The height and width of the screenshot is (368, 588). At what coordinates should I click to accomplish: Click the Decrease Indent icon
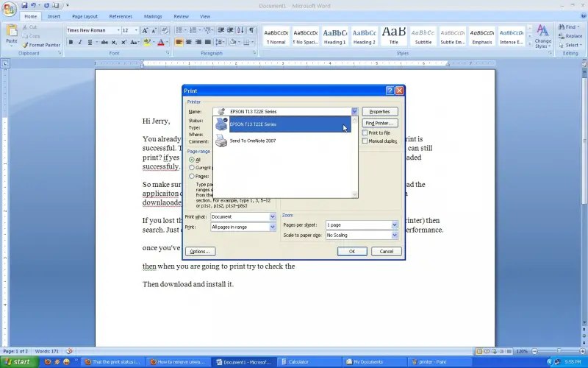click(x=221, y=30)
